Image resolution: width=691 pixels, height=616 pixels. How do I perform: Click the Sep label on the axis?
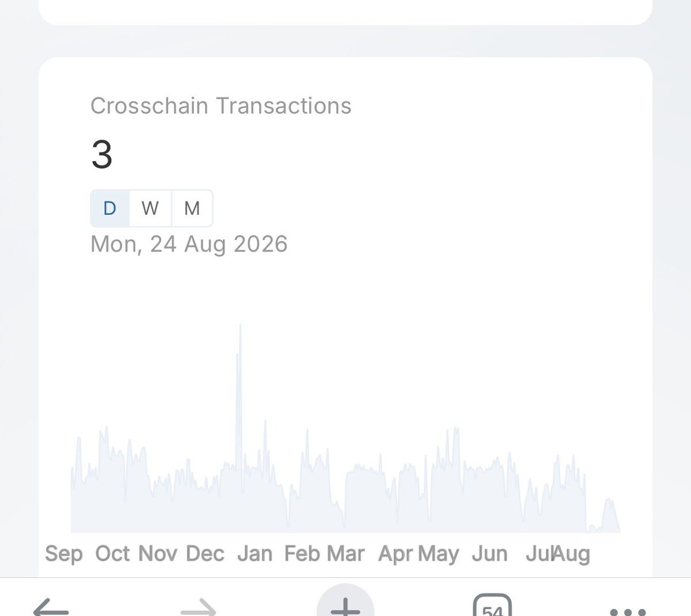64,554
